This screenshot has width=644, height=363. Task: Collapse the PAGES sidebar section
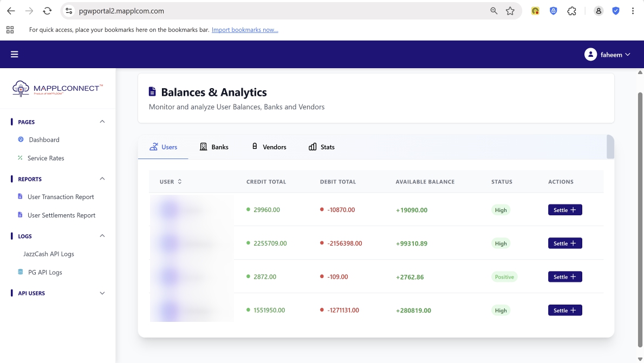coord(102,122)
